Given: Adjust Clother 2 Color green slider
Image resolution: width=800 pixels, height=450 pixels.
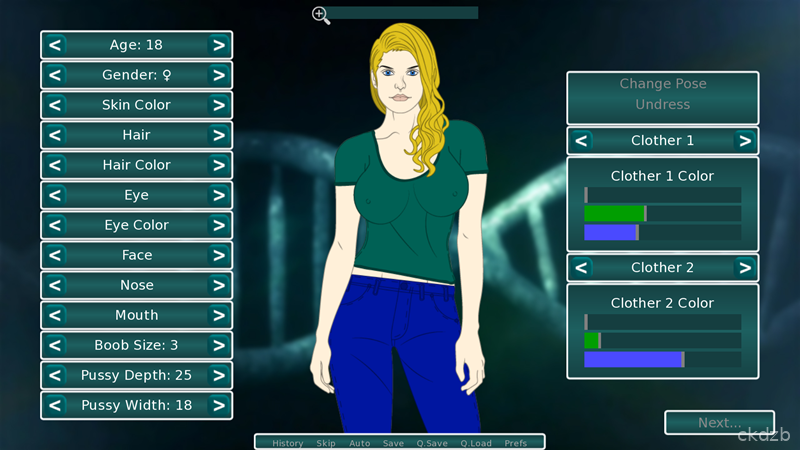Looking at the screenshot, I should click(663, 341).
